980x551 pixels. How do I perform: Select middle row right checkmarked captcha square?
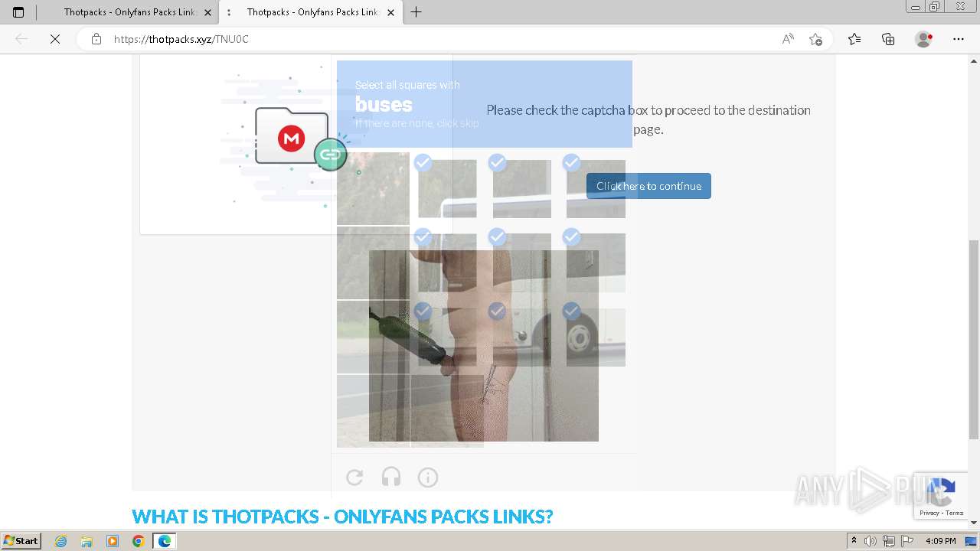(596, 262)
